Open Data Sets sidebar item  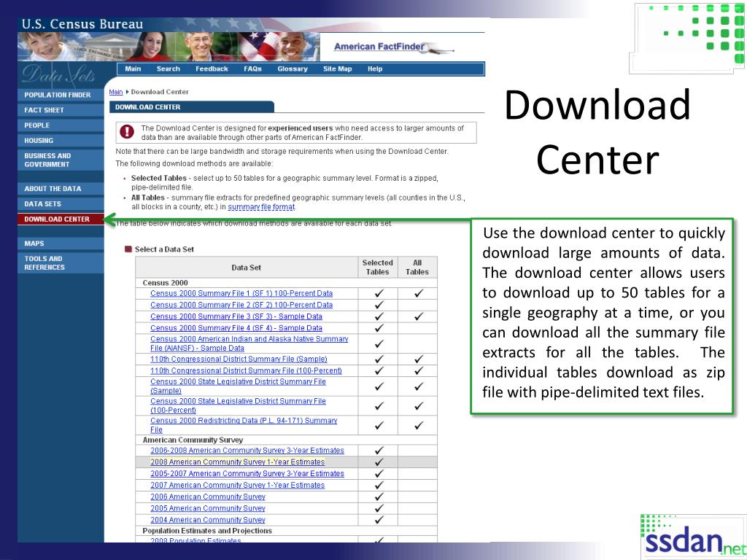click(61, 204)
